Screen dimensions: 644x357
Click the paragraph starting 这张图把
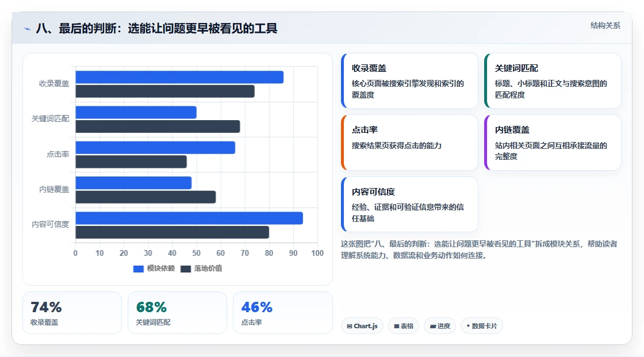tap(479, 249)
